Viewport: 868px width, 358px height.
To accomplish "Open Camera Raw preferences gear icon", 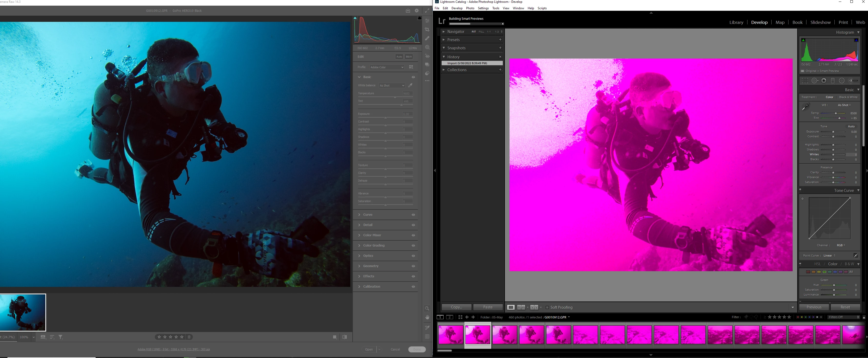I will click(x=417, y=11).
